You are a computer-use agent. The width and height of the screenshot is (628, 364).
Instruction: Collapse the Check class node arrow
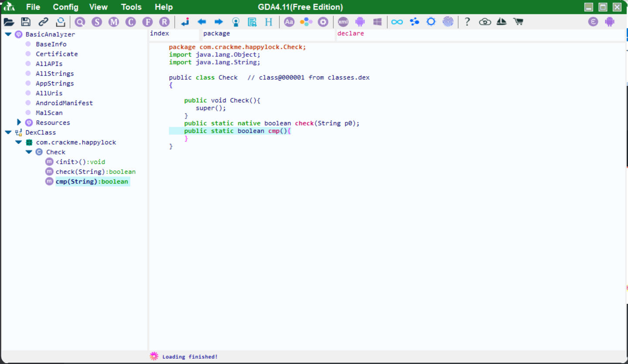tap(29, 152)
